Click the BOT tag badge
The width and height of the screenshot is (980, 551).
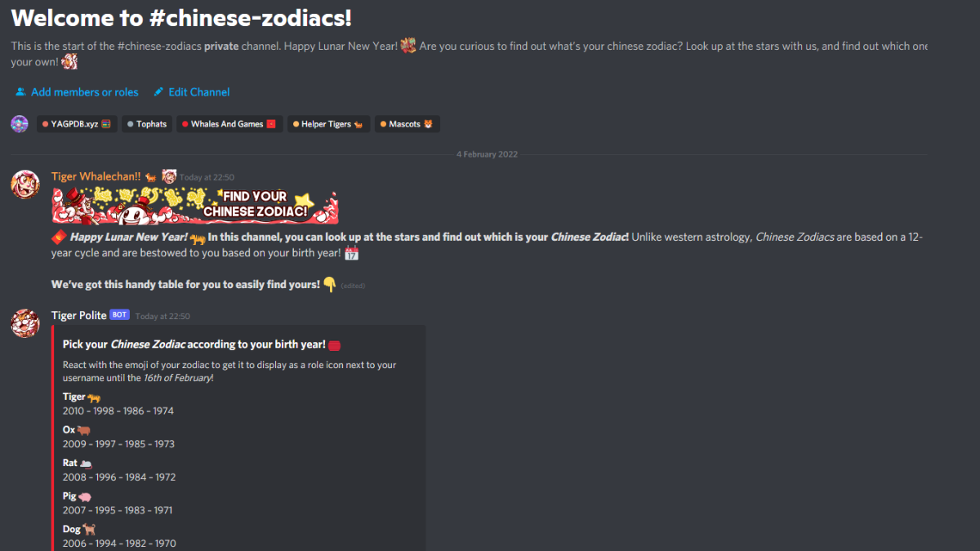[119, 315]
